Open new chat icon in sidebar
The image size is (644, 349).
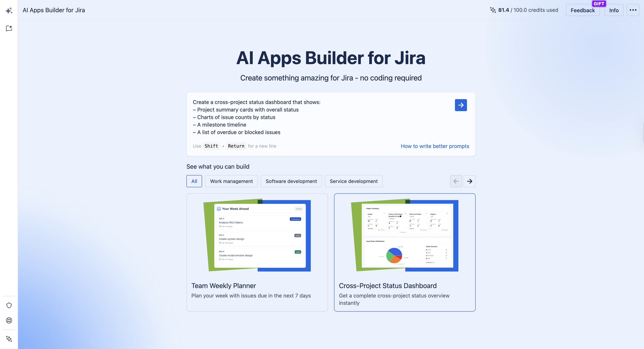[x=9, y=28]
